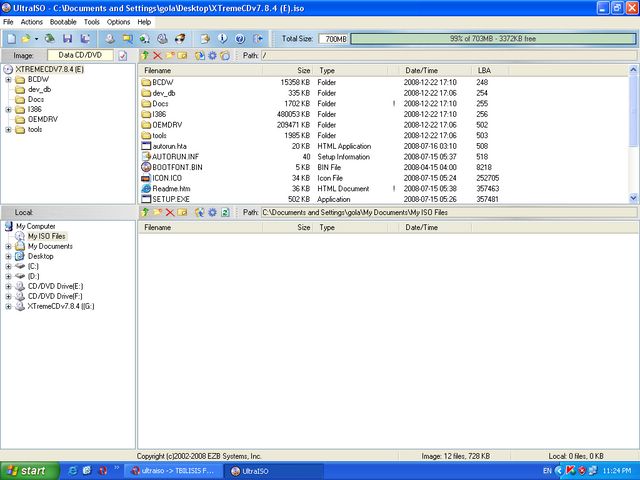Screen dimensions: 640x480
Task: Open the Actions menu
Action: [x=31, y=22]
